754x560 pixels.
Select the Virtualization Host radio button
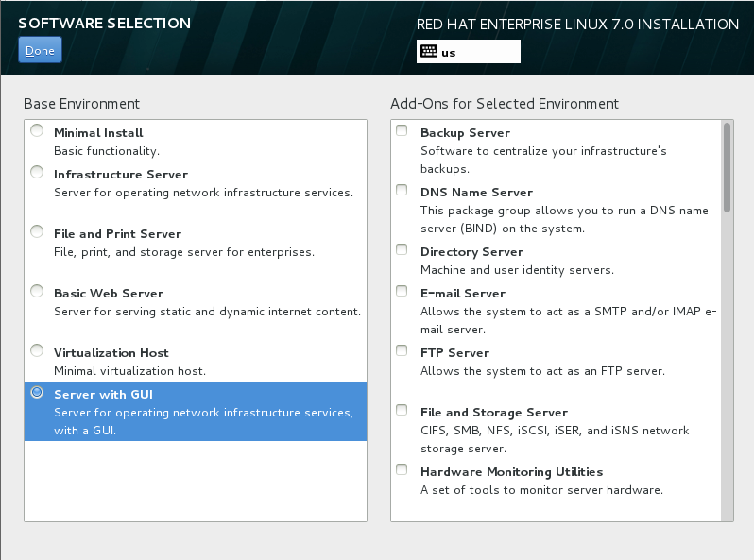37,350
